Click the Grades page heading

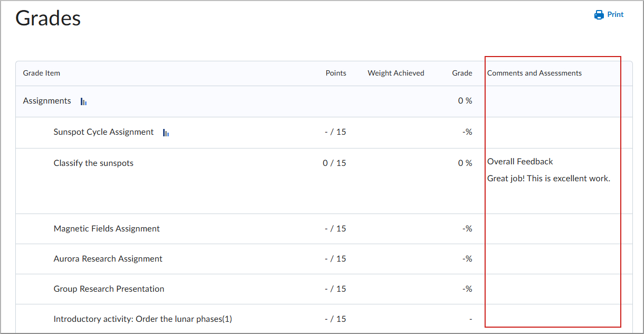tap(48, 18)
